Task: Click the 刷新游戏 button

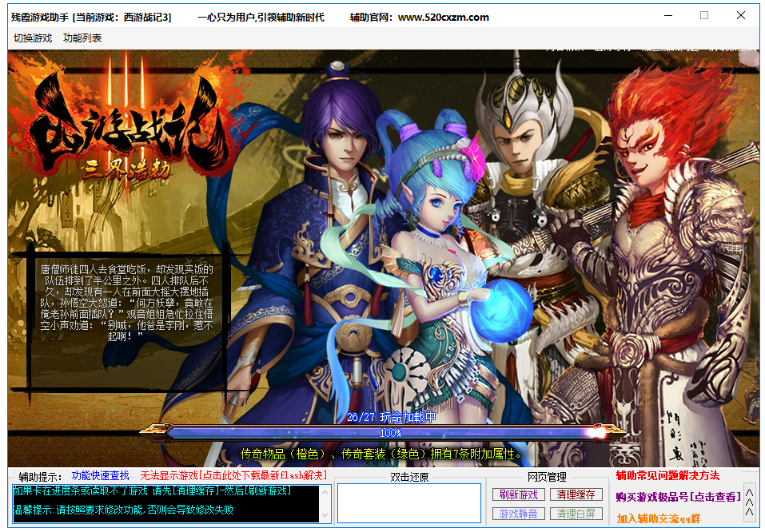Action: point(518,495)
